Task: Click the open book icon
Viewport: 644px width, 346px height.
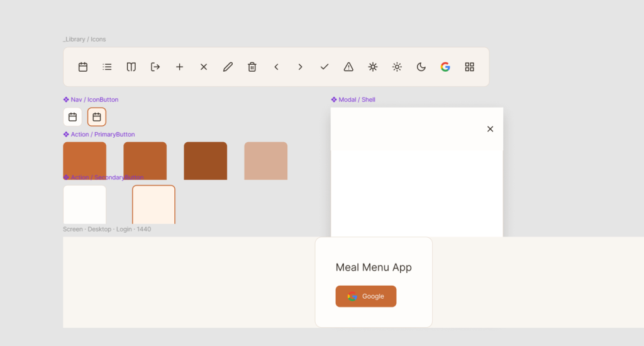Action: (131, 67)
